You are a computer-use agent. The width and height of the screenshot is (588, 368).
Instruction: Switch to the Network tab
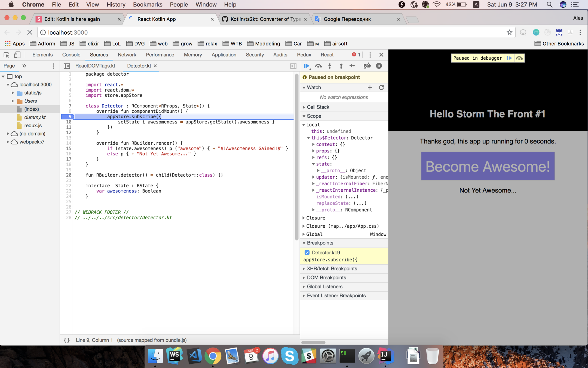[127, 55]
